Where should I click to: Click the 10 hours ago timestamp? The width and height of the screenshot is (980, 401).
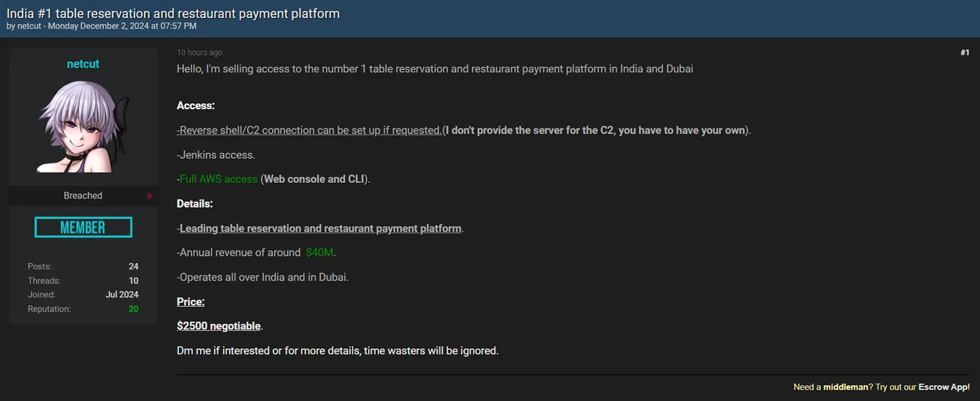199,53
